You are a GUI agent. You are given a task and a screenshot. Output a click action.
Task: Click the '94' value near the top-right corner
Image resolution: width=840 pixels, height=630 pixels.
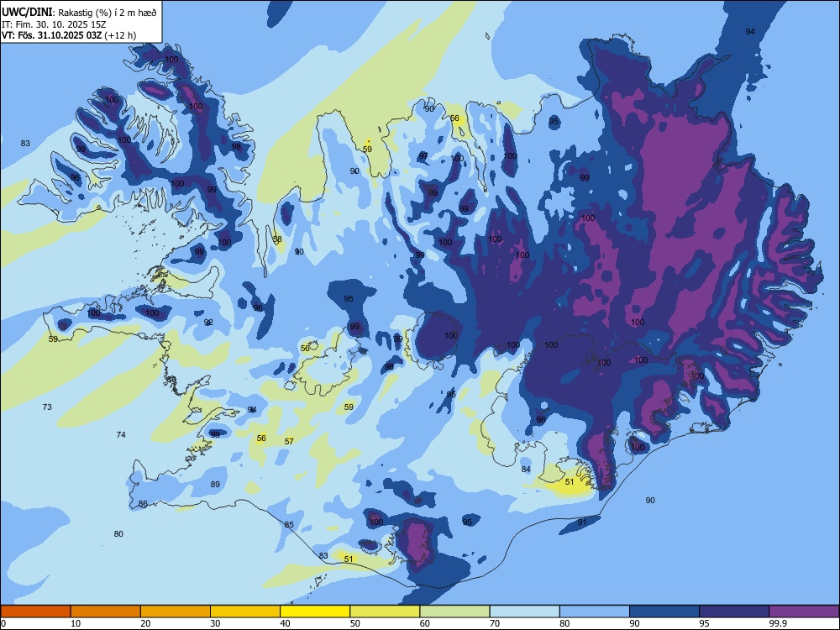(x=750, y=32)
